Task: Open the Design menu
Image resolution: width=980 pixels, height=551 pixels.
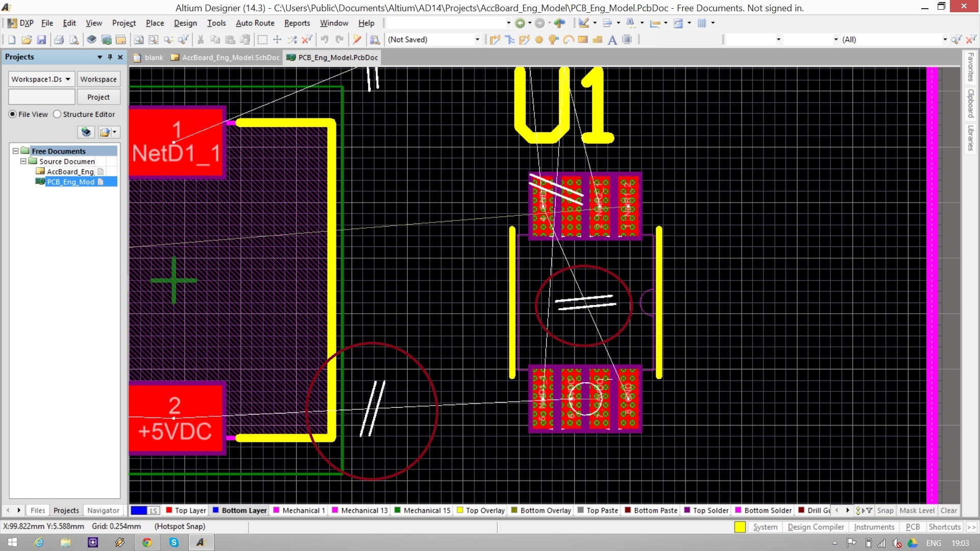Action: point(185,23)
